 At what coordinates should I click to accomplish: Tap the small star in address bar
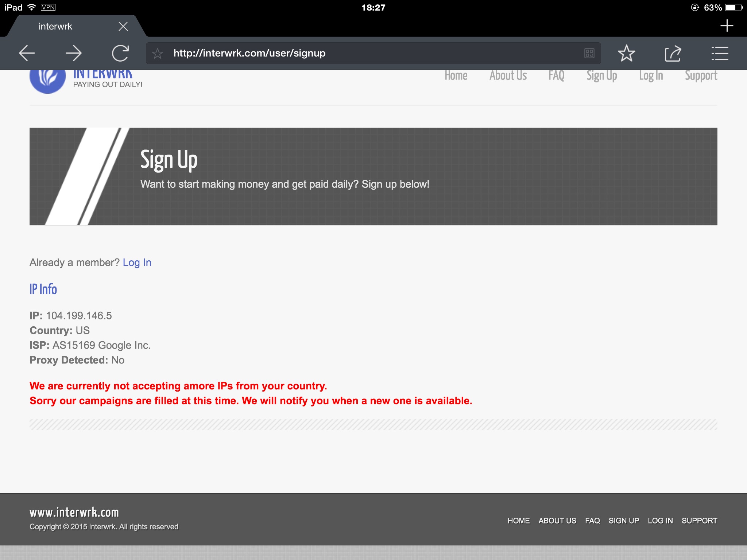point(158,54)
